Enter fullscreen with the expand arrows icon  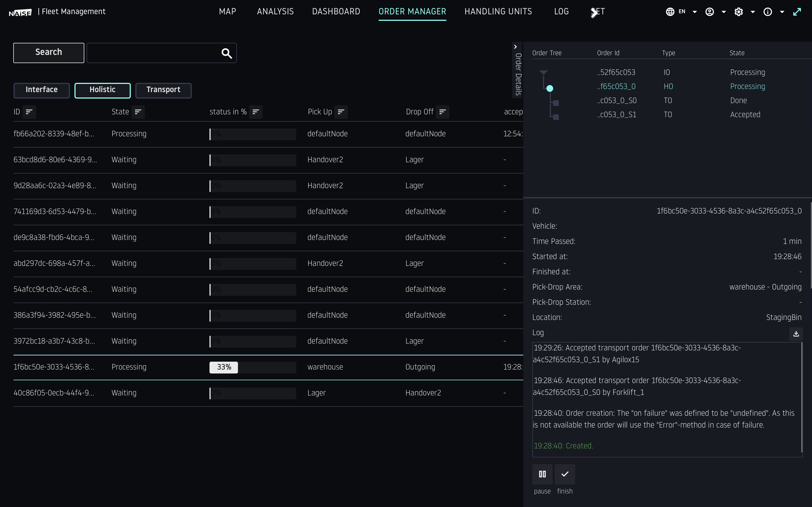tap(798, 11)
